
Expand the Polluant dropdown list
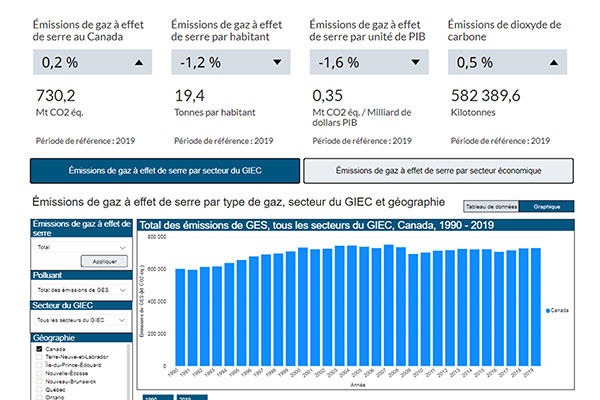point(80,289)
